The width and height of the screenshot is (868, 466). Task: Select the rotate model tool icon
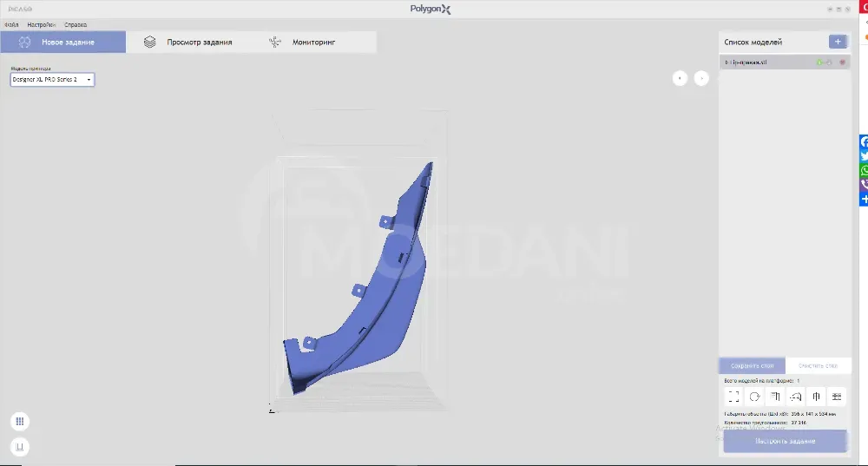pyautogui.click(x=754, y=397)
